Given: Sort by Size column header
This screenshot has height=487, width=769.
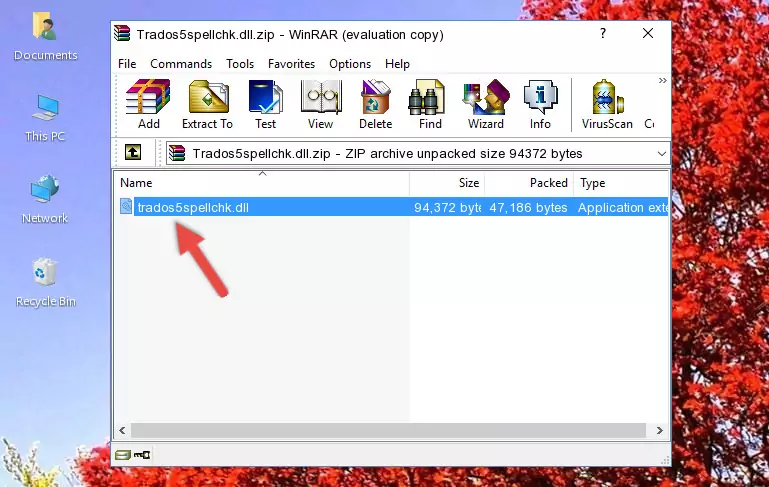Looking at the screenshot, I should click(x=447, y=183).
